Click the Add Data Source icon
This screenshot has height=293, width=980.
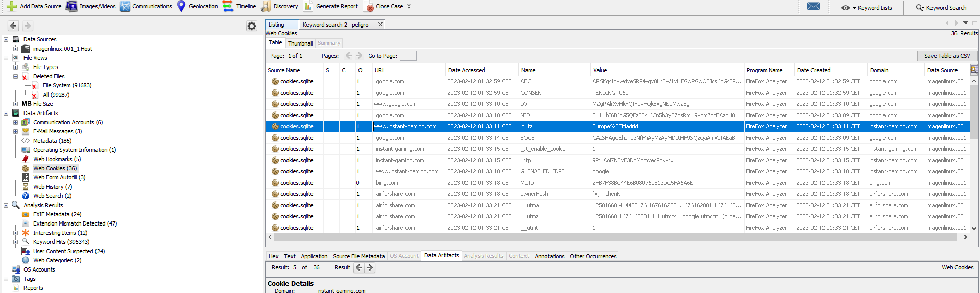[x=11, y=6]
